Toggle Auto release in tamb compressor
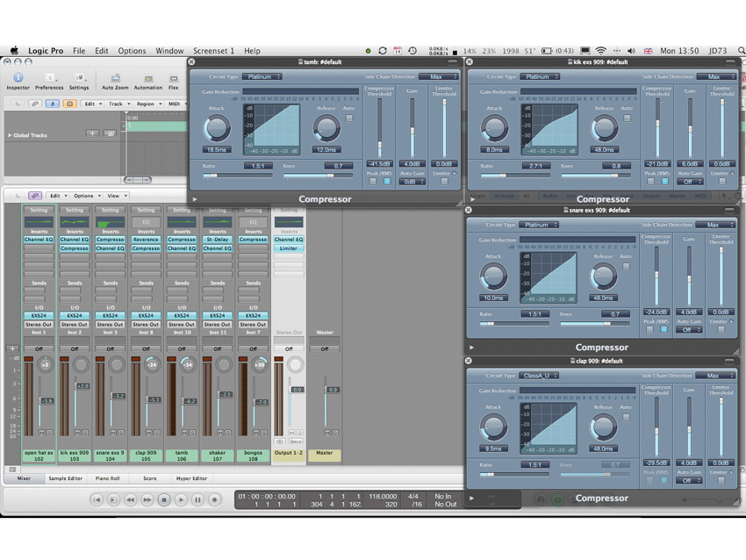The height and width of the screenshot is (560, 746). pos(349,118)
